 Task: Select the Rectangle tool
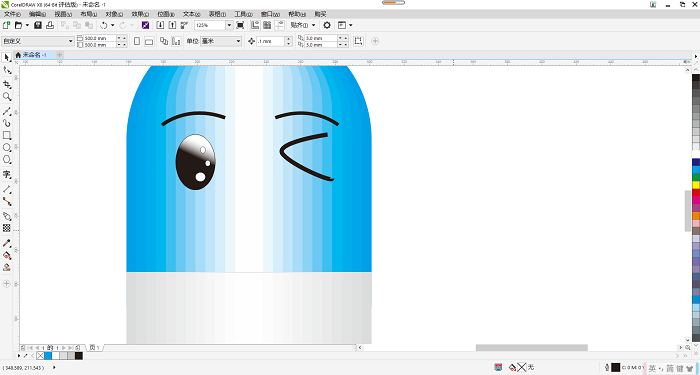[7, 135]
